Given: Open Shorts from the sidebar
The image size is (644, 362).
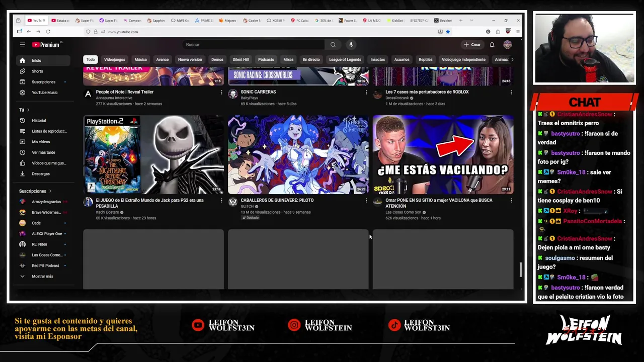Looking at the screenshot, I should point(44,71).
